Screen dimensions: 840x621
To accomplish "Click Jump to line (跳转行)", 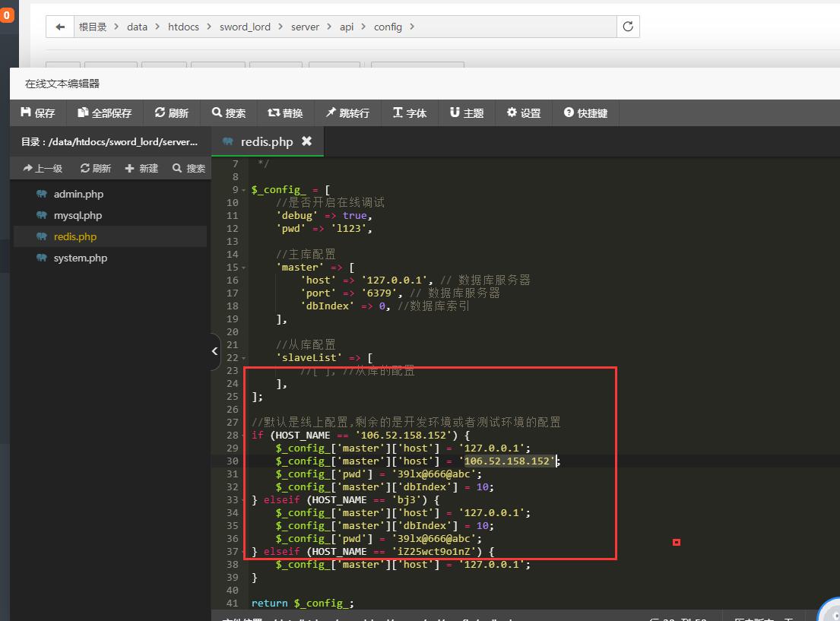I will (347, 113).
